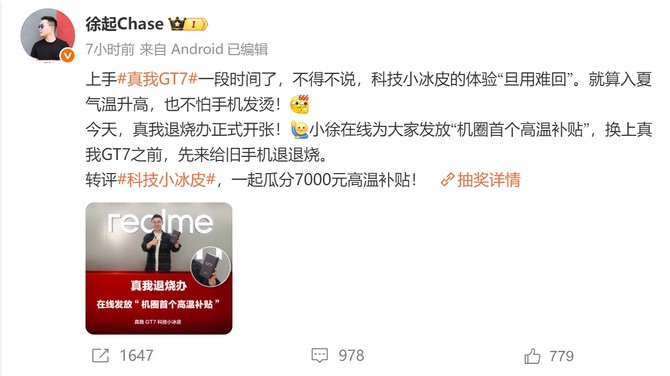Screen dimensions: 670x376
Task: Enlarge the realme 真我退烧办 image thumbnail
Action: (x=159, y=268)
